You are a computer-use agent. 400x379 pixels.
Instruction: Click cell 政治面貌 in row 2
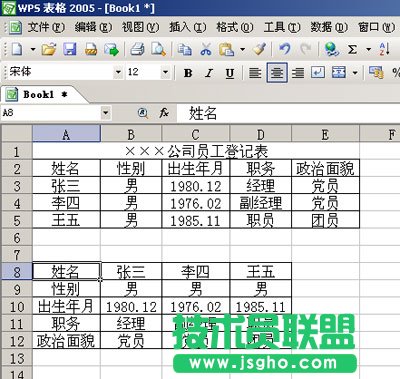point(325,169)
